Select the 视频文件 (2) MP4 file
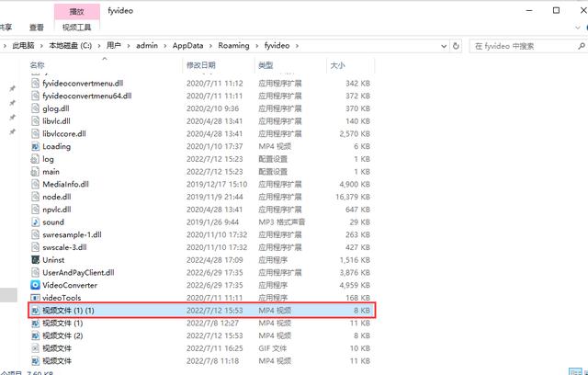588x375 pixels. pos(201,335)
